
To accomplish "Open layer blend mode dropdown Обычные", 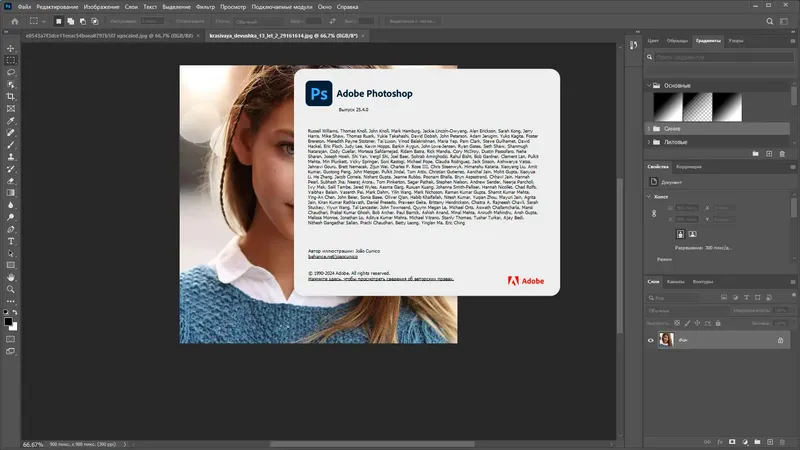I will 687,311.
